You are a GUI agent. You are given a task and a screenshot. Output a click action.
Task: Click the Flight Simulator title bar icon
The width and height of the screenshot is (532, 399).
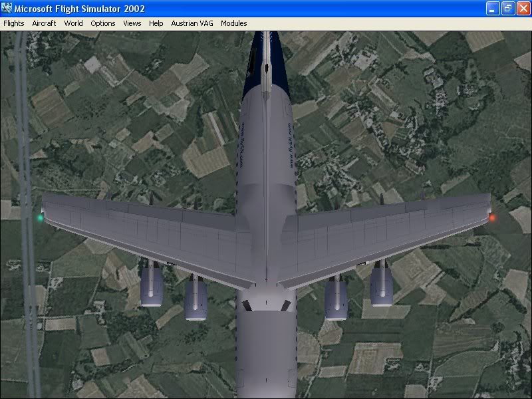(x=8, y=9)
